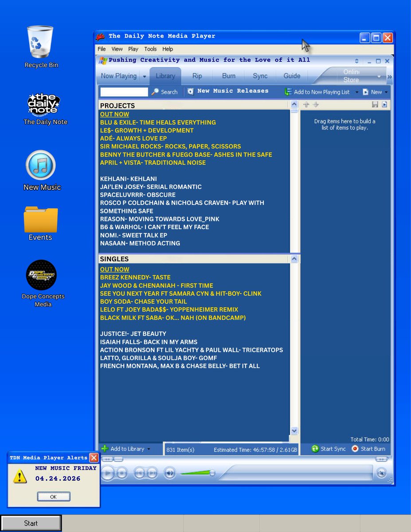Click the red logo in title bar

tap(101, 37)
